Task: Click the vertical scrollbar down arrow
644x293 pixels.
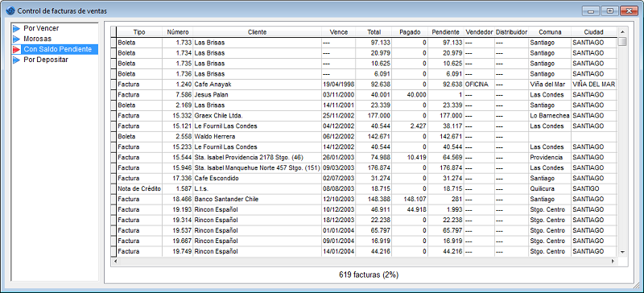Action: click(622, 251)
